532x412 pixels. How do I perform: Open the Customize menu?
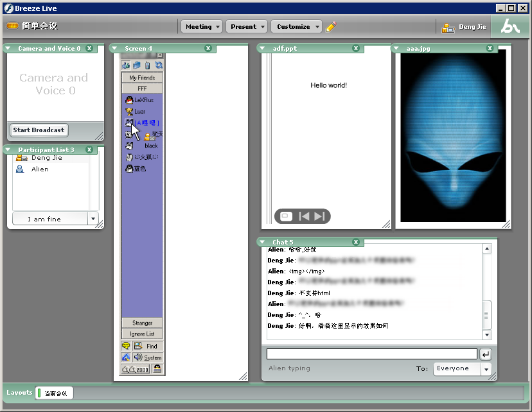point(296,26)
